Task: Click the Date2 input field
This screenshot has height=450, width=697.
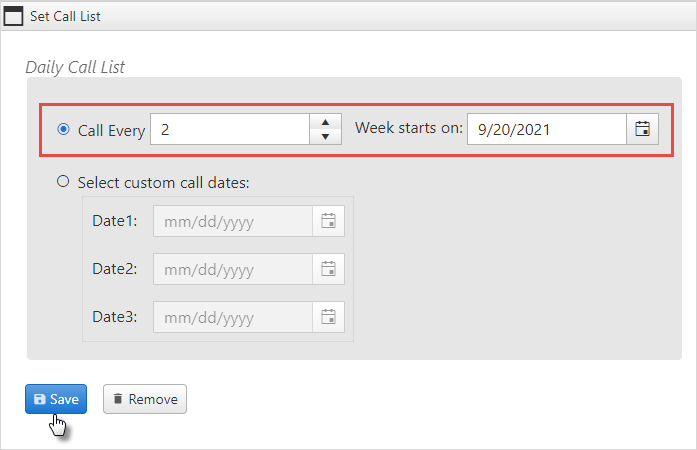Action: pyautogui.click(x=233, y=269)
